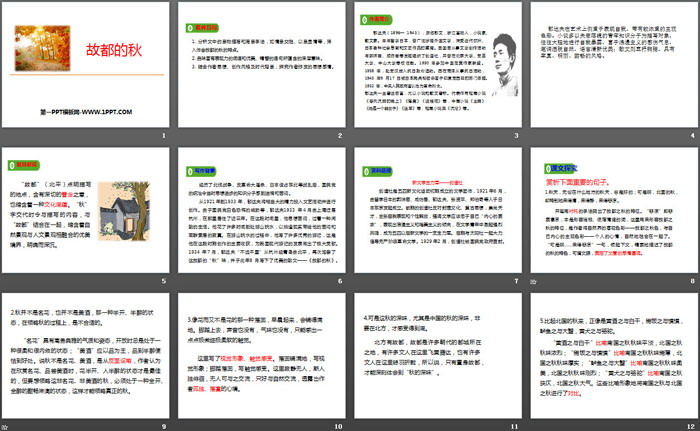Select slide 9 thumbnail starting with 2.秋并不是名花

[85, 356]
